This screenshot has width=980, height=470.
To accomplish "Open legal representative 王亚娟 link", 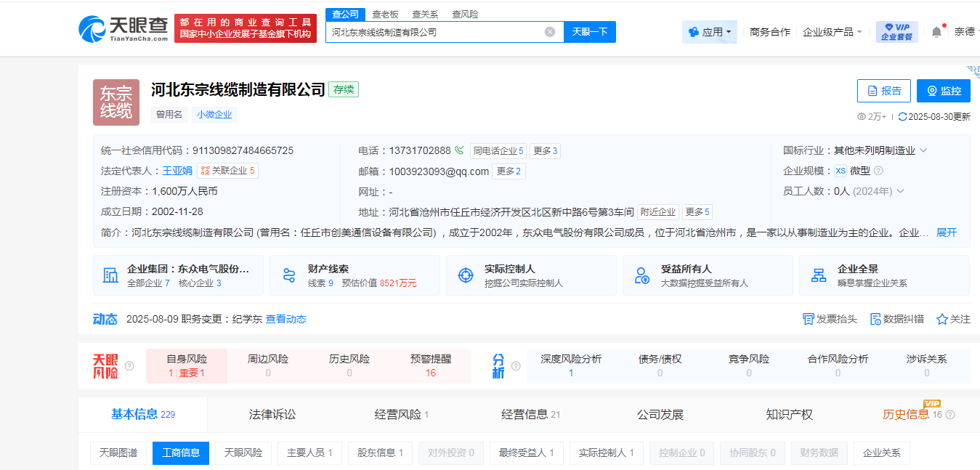I will point(177,171).
